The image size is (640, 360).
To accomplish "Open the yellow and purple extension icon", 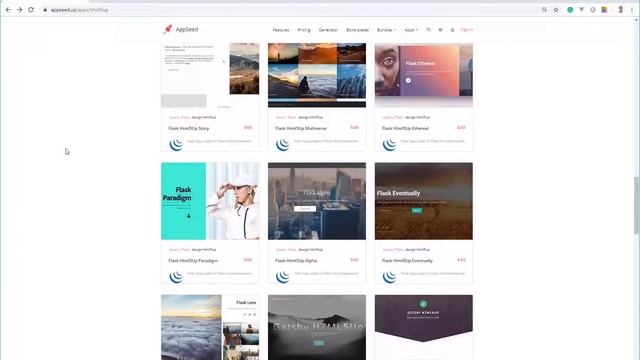I will 604,9.
